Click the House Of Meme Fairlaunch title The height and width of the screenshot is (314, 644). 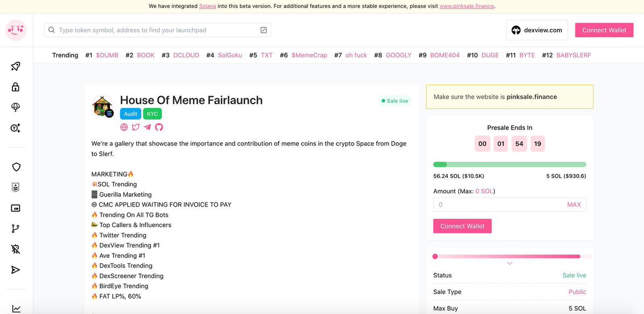[191, 100]
